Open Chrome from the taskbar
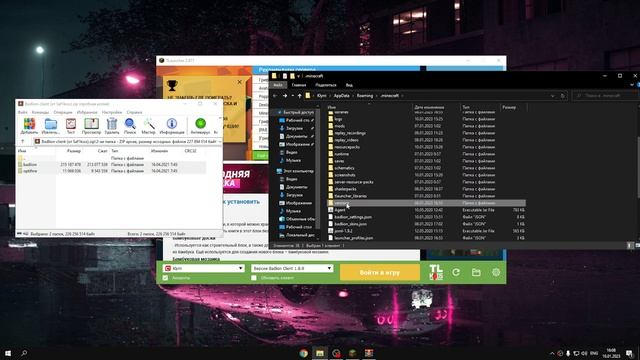This screenshot has height=360, width=640. point(303,353)
